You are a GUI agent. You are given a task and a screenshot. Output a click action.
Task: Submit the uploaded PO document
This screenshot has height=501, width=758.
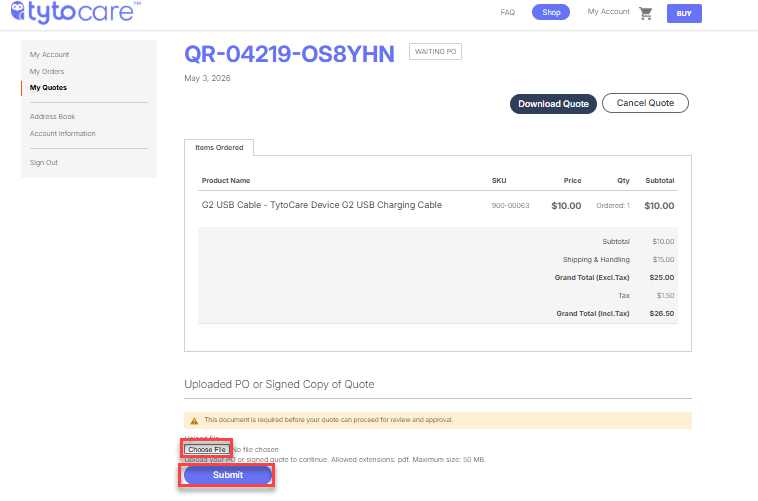228,475
